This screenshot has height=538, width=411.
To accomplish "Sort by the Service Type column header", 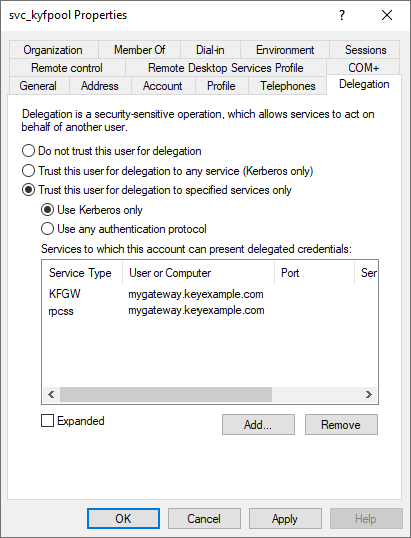I will [82, 273].
